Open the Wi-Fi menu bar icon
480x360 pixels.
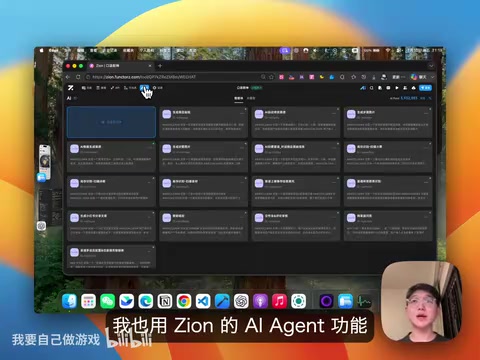387,50
